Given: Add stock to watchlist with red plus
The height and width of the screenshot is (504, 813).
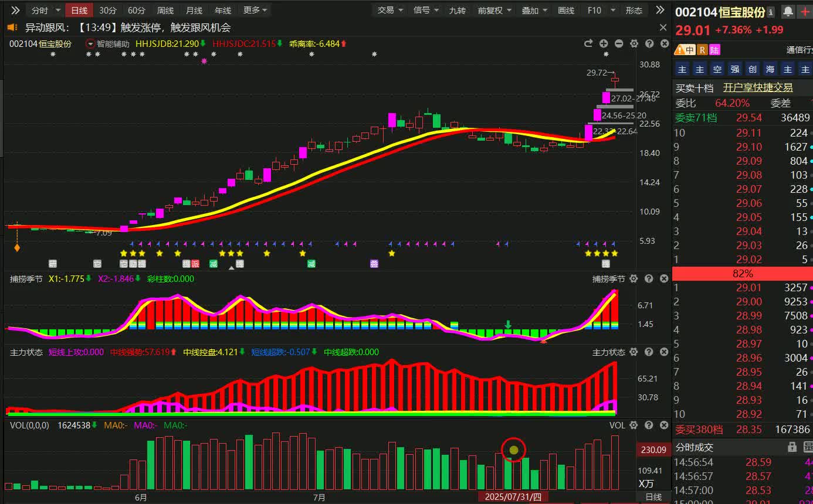Looking at the screenshot, I should click(x=805, y=12).
